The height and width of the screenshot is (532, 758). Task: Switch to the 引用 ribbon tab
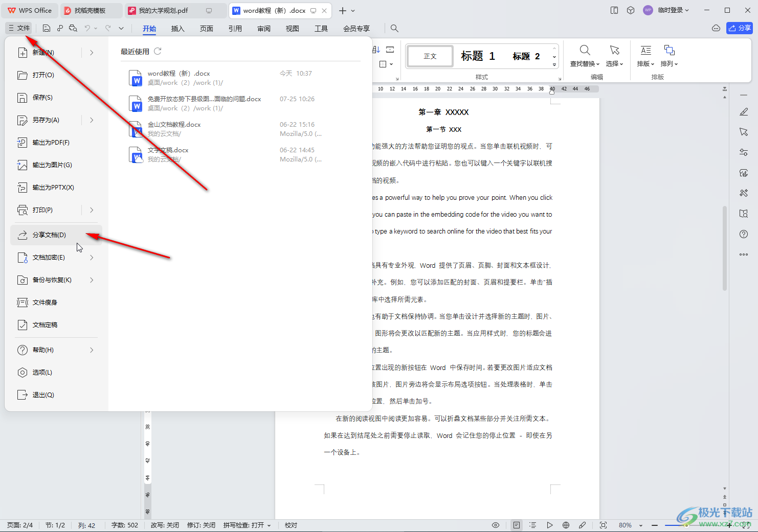(235, 29)
